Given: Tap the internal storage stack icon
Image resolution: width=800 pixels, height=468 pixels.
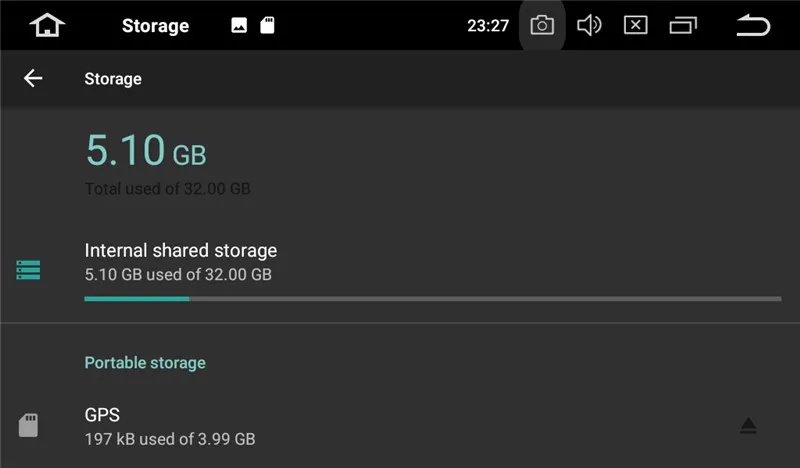Looking at the screenshot, I should click(x=28, y=270).
